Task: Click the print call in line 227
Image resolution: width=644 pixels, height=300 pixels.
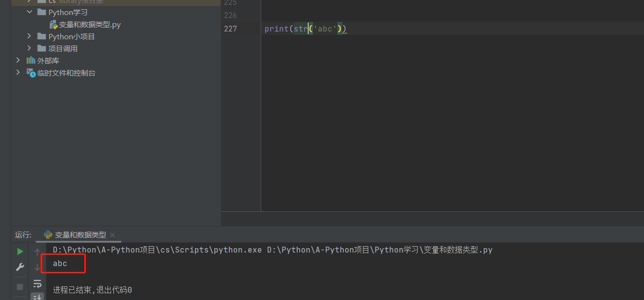Action: tap(276, 29)
